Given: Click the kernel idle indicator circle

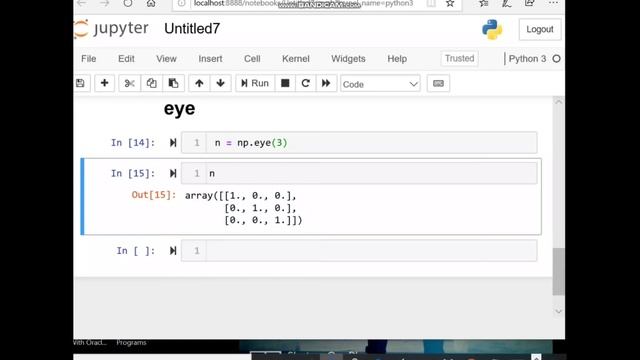Looking at the screenshot, I should pos(556,59).
